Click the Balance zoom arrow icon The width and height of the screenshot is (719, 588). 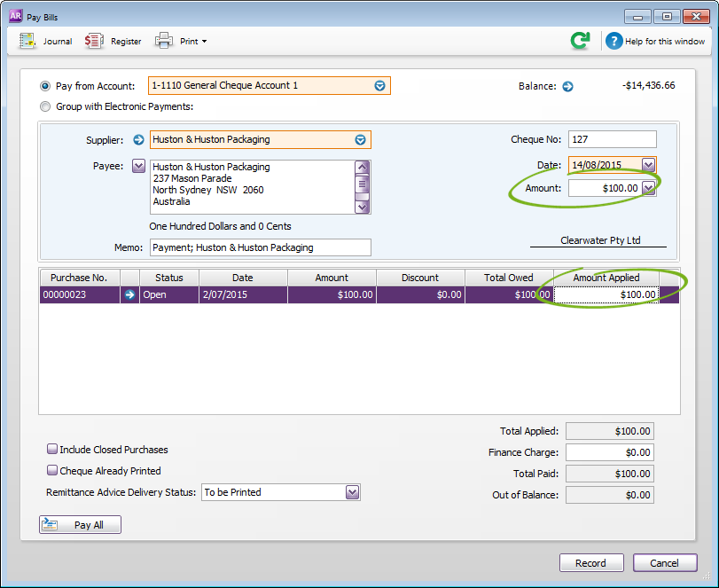(568, 87)
